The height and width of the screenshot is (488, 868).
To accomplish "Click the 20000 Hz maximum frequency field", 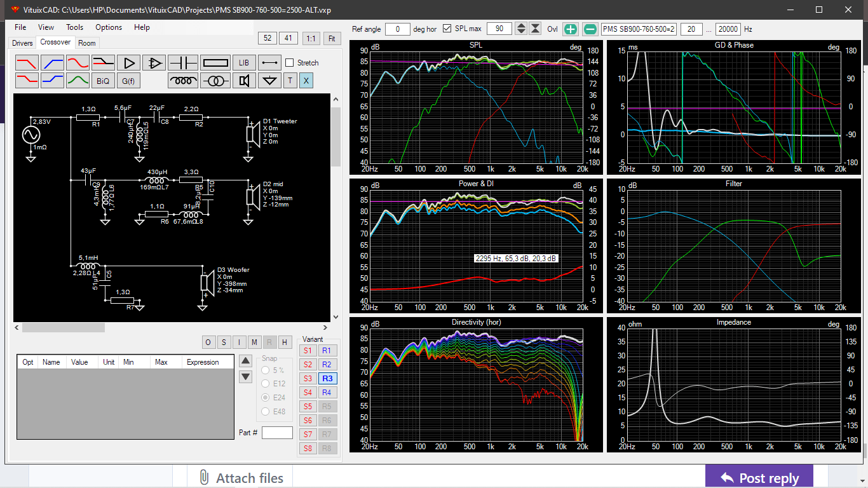I will [x=728, y=29].
